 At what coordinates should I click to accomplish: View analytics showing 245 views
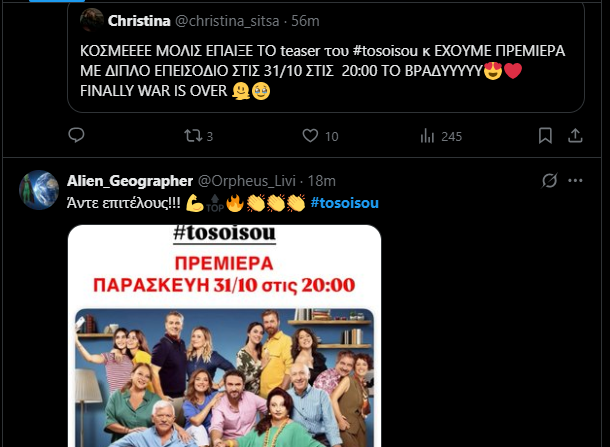441,136
